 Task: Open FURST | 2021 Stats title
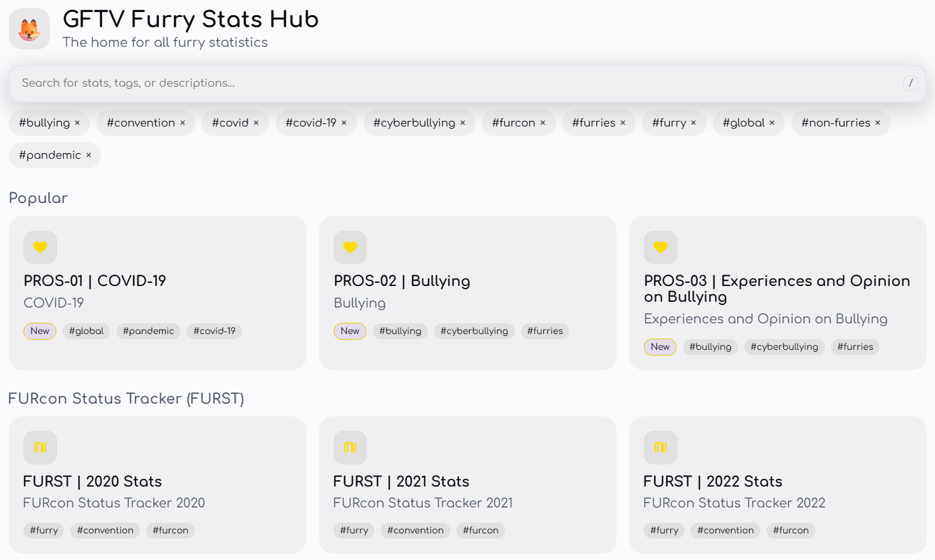(401, 482)
